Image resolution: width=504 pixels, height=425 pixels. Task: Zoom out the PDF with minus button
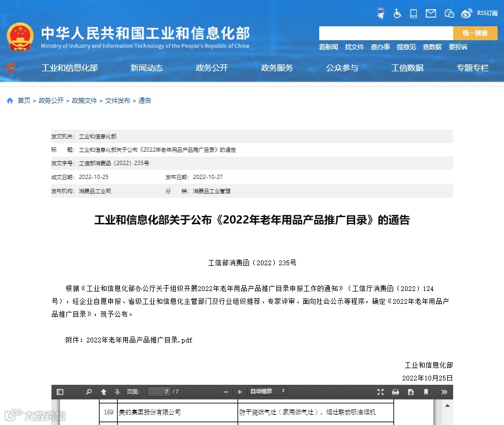pyautogui.click(x=225, y=392)
